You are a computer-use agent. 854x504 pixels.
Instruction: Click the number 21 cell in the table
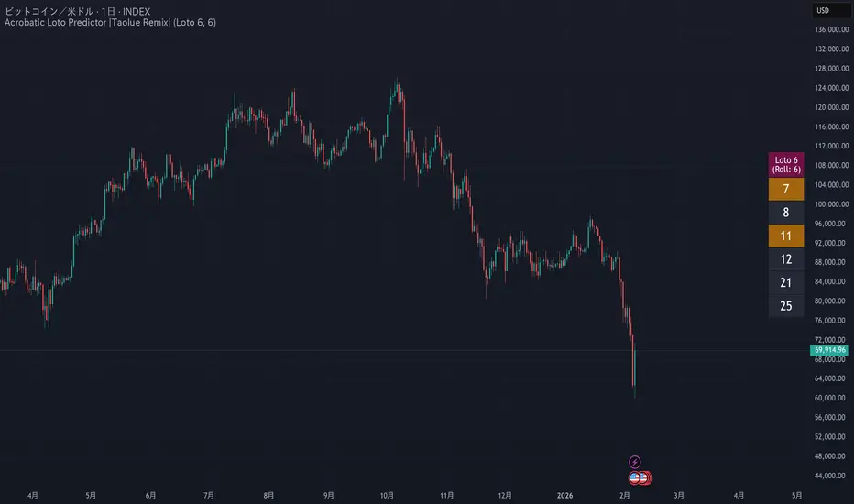tap(785, 282)
